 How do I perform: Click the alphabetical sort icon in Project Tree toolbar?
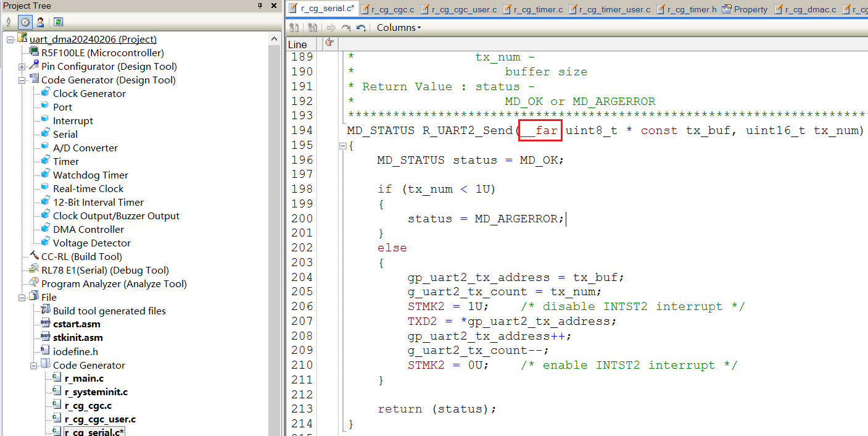tap(9, 22)
